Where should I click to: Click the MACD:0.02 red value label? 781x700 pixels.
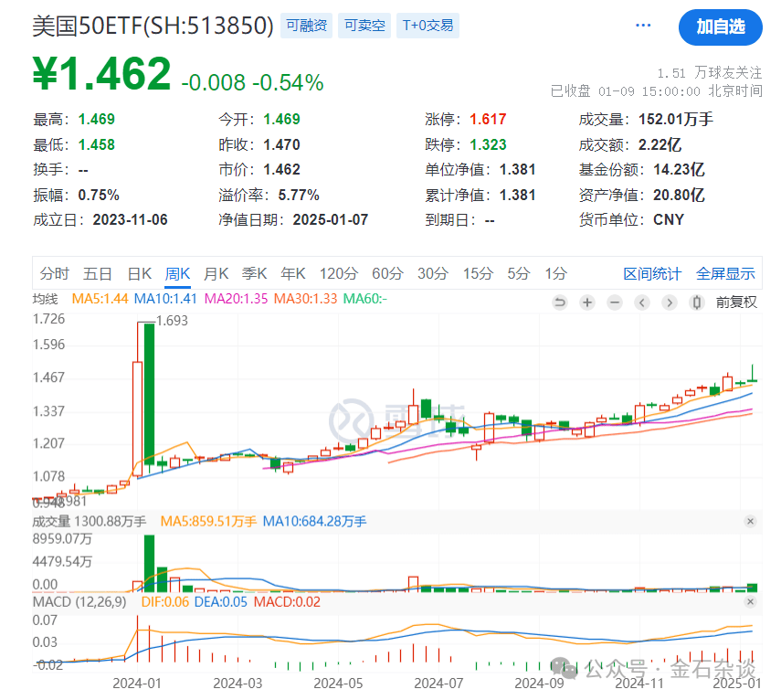coord(287,602)
